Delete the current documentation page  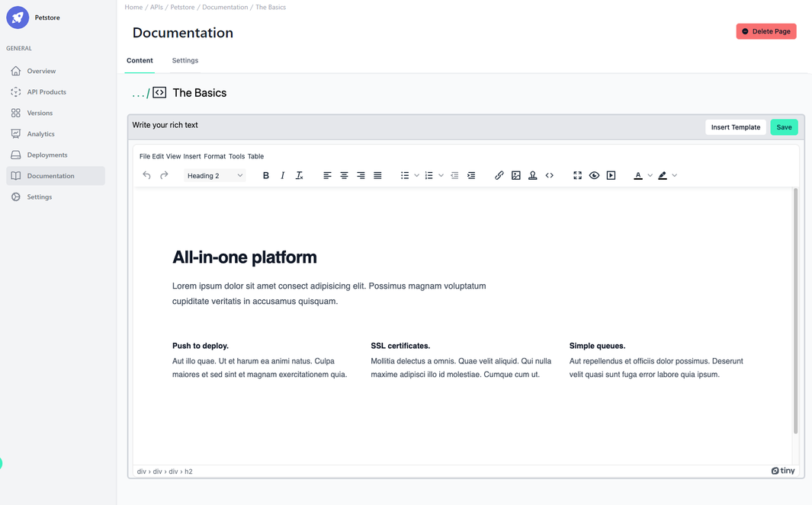pyautogui.click(x=765, y=30)
